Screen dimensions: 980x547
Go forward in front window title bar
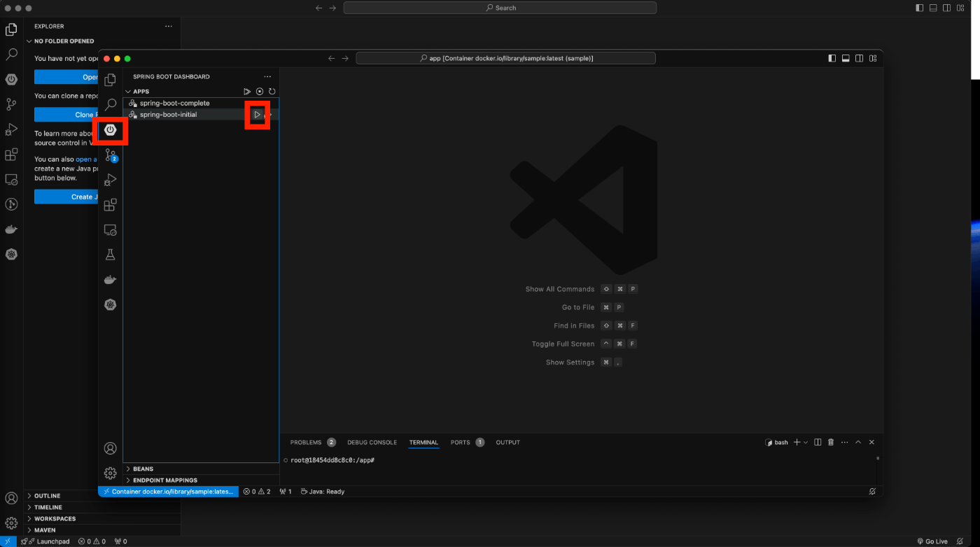tap(344, 59)
